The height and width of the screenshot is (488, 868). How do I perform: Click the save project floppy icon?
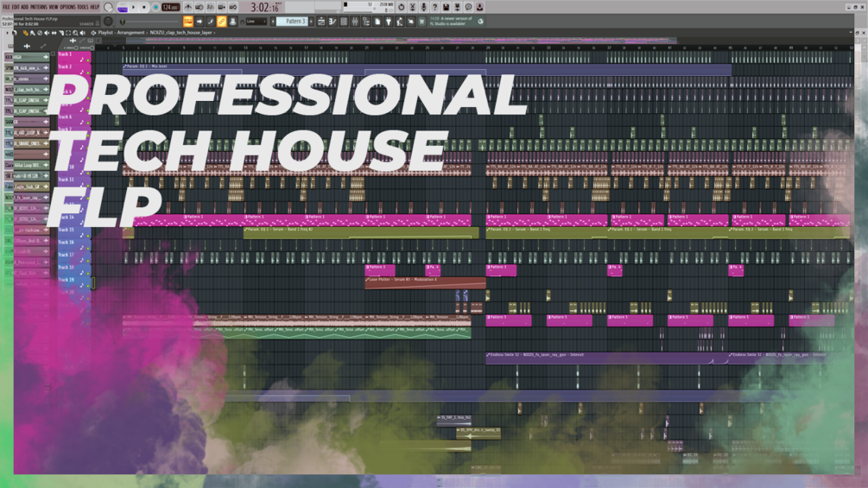pyautogui.click(x=446, y=7)
